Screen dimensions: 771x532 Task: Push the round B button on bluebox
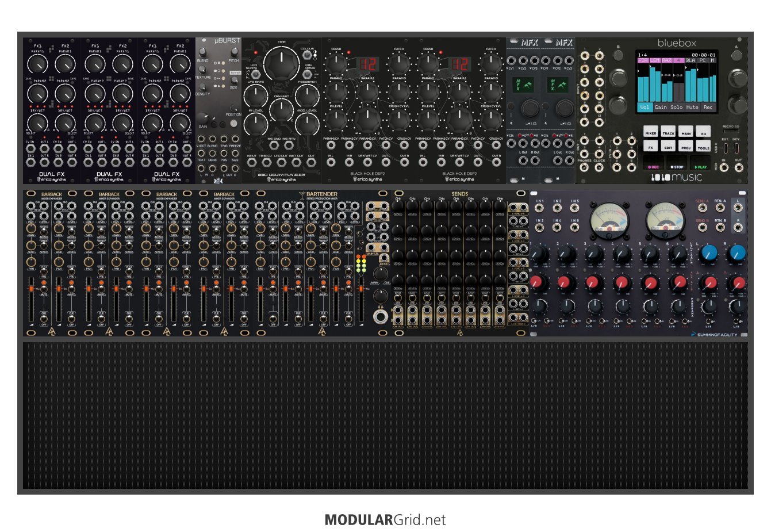point(618,56)
